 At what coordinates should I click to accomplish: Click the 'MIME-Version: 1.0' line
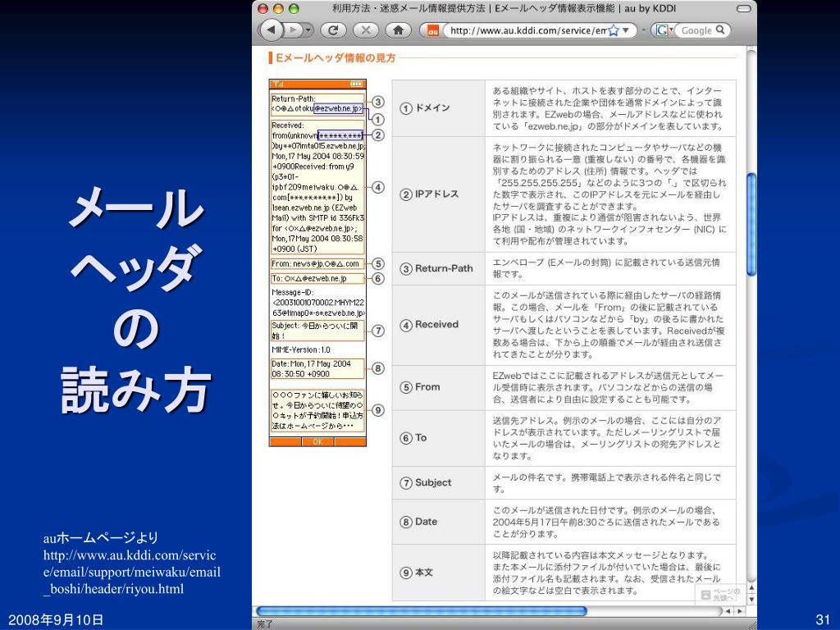pos(301,349)
